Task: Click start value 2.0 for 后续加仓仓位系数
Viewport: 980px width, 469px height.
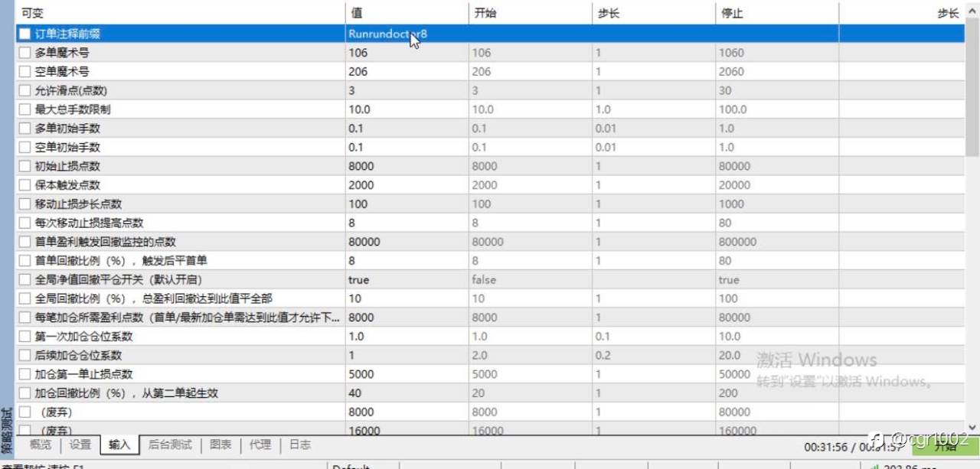Action: click(x=479, y=355)
